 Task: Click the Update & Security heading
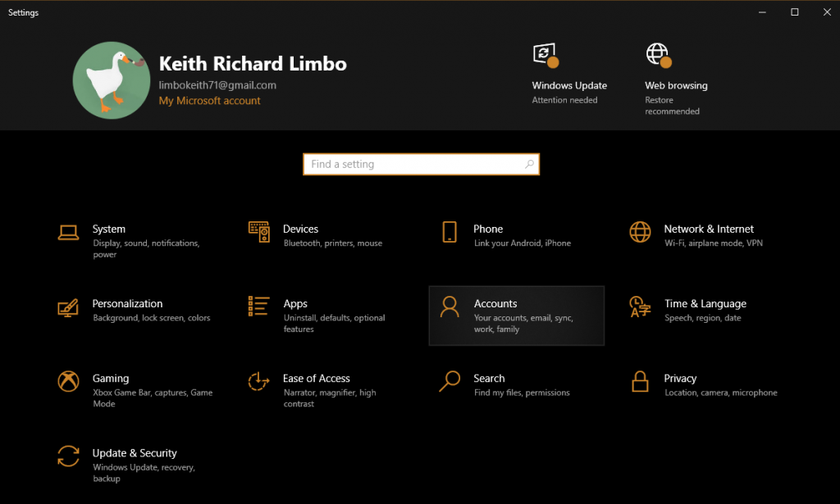tap(135, 453)
